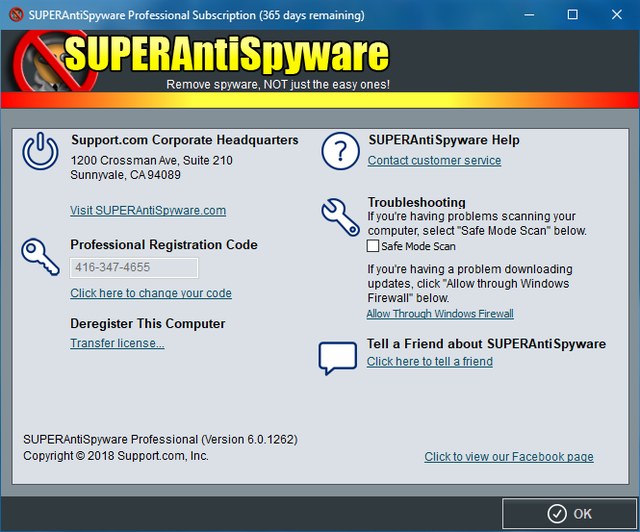Click the Safe Mode Scan label text
The width and height of the screenshot is (640, 532).
coord(418,246)
